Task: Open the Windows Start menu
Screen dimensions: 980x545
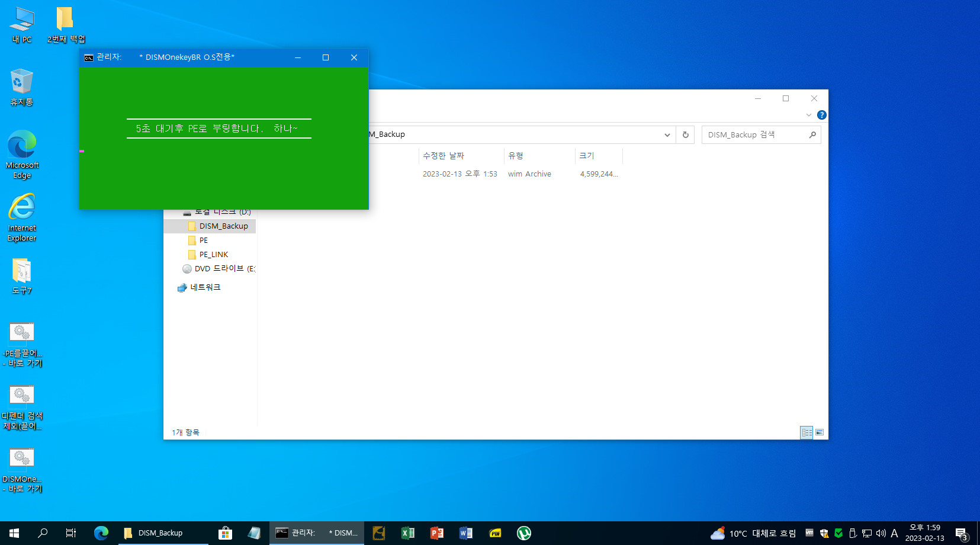Action: pos(14,533)
